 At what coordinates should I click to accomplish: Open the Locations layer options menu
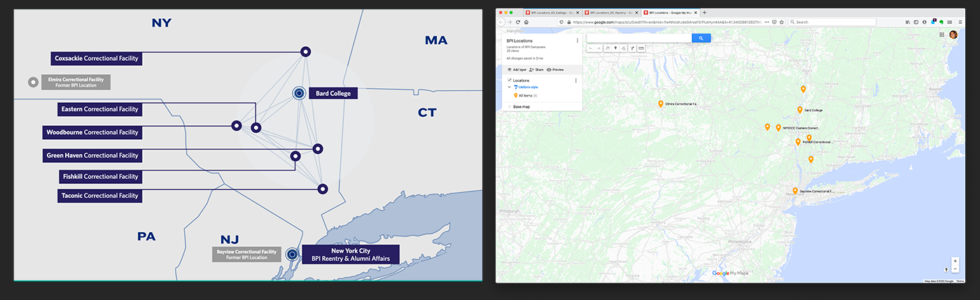576,80
